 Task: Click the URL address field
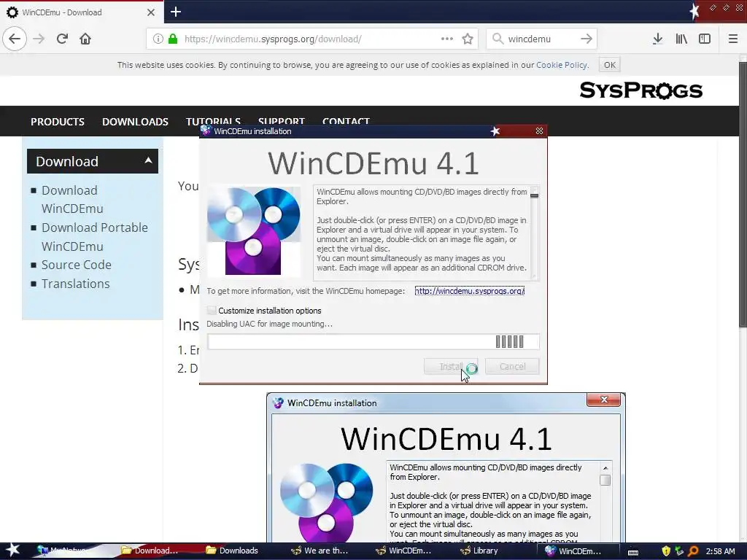tap(311, 39)
